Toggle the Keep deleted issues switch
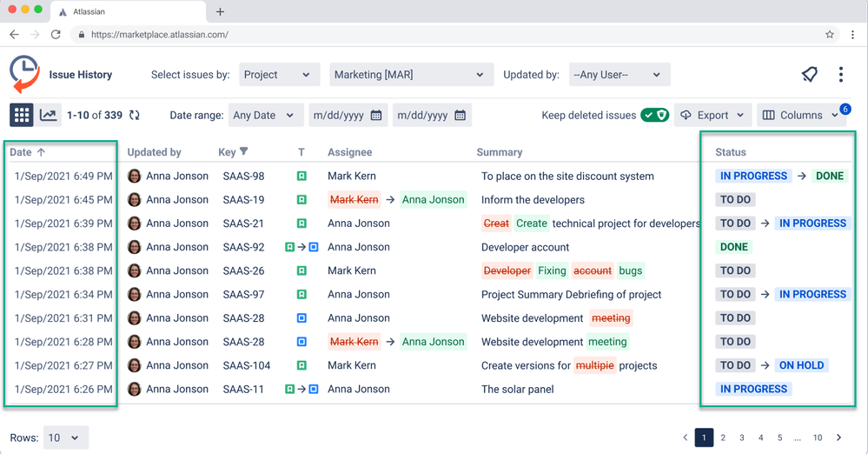Image resolution: width=868 pixels, height=454 pixels. click(x=654, y=115)
